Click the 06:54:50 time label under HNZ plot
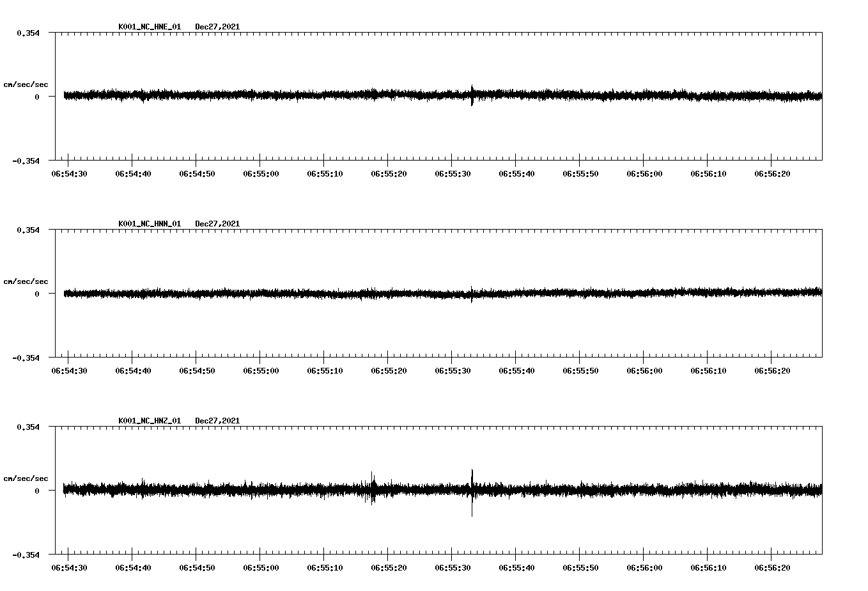868x591 pixels. [x=197, y=568]
